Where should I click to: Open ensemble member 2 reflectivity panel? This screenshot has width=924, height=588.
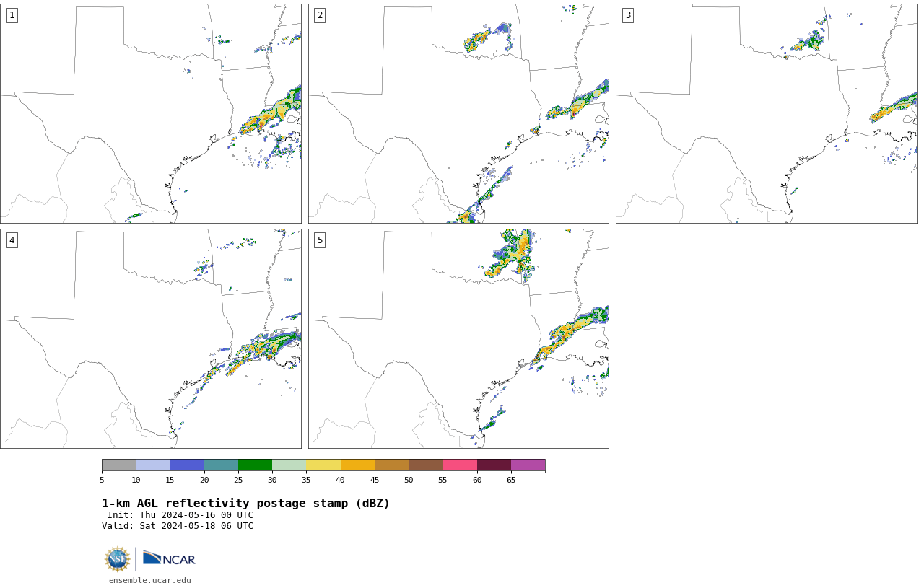click(458, 113)
